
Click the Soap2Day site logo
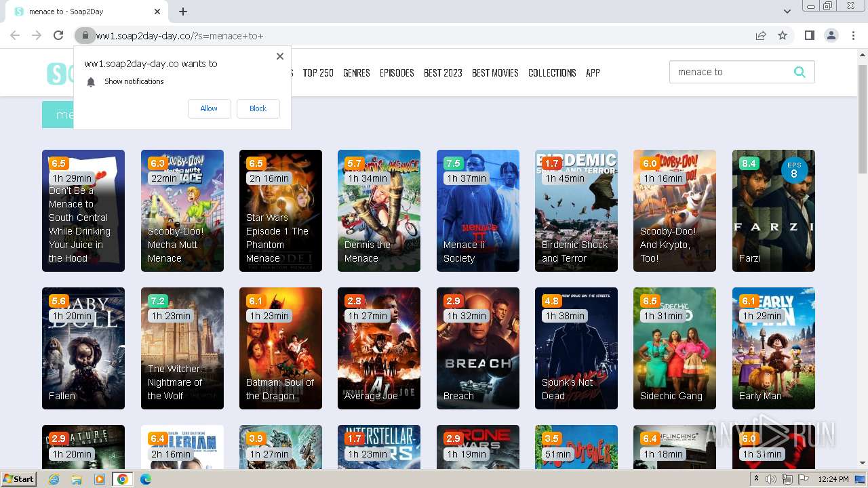point(60,73)
